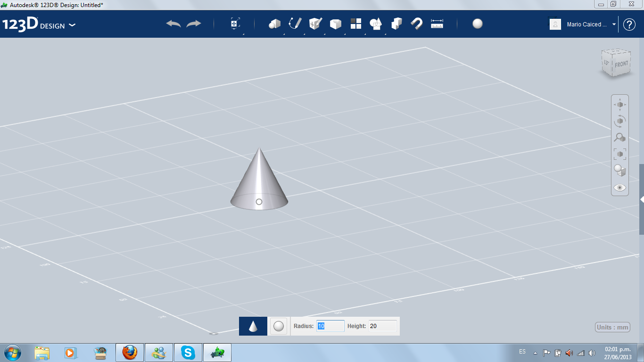Click the ES language indicator

[522, 352]
